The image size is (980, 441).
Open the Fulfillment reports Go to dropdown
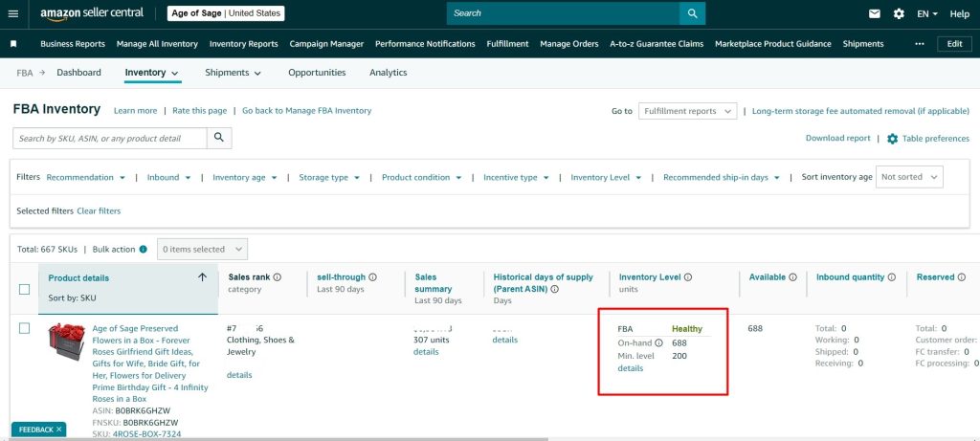(687, 111)
